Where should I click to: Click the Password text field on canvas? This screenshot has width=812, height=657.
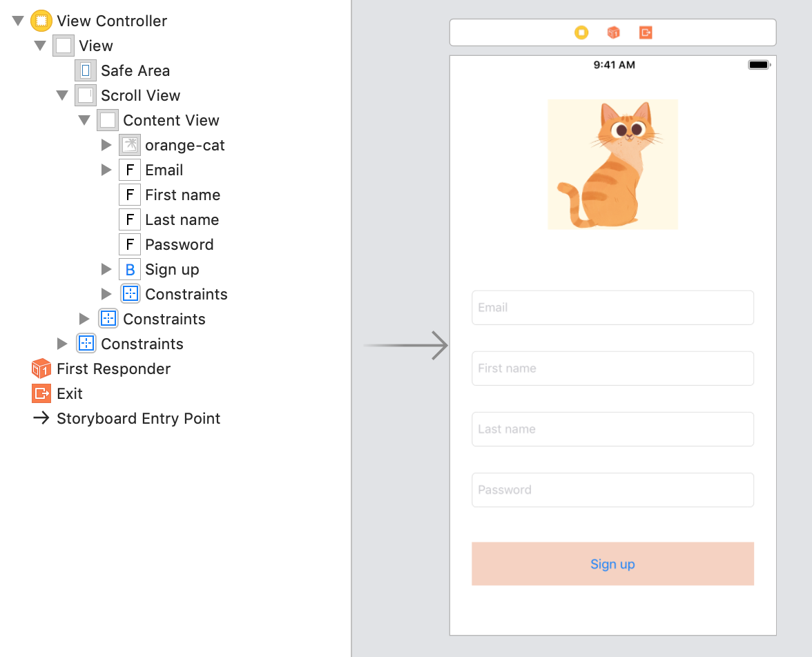[x=612, y=490]
